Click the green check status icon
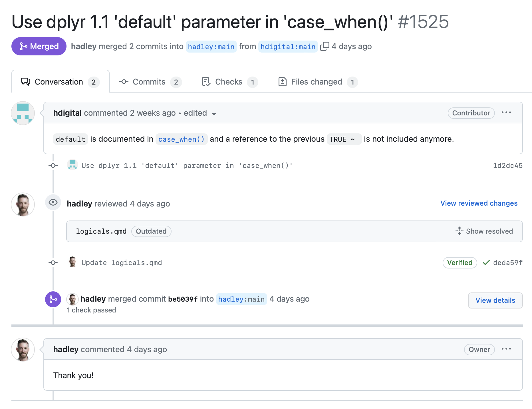The height and width of the screenshot is (409, 532). 486,263
